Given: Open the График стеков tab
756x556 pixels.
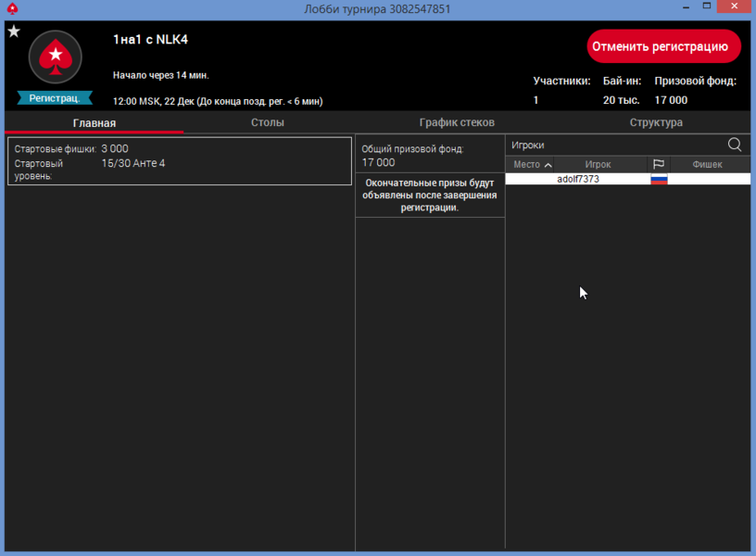Looking at the screenshot, I should (x=457, y=122).
